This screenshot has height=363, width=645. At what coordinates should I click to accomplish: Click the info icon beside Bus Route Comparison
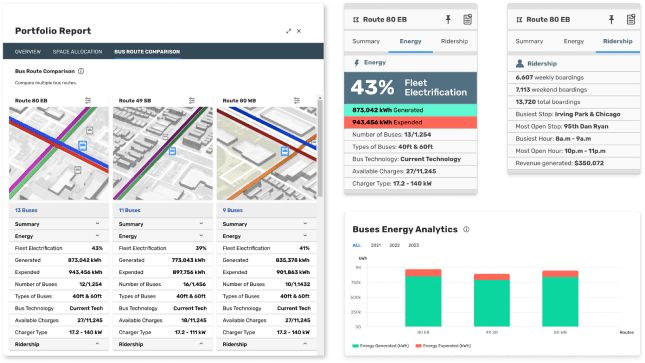tap(81, 71)
